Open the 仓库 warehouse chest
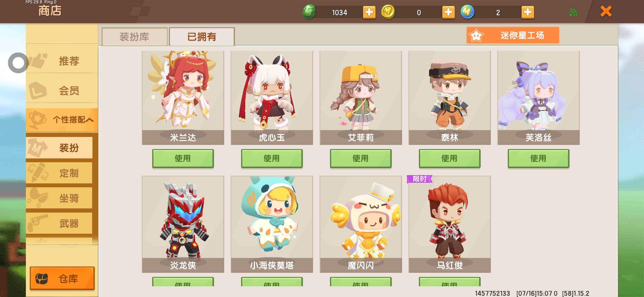 point(62,278)
